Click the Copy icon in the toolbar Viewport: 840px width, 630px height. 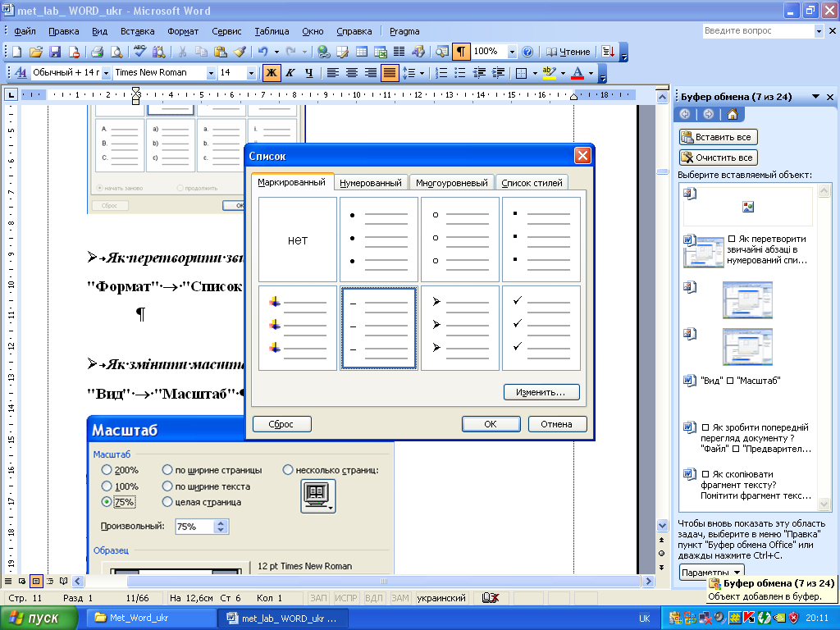(201, 52)
